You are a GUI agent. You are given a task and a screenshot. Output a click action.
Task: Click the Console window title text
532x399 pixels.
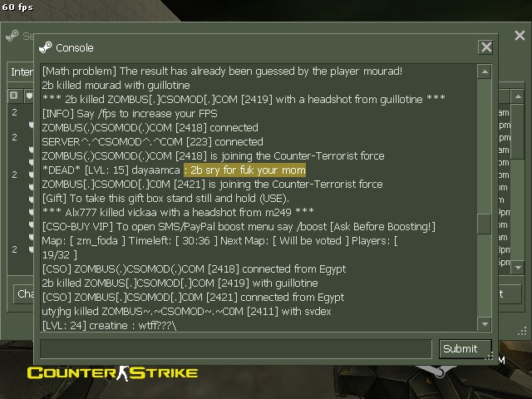(75, 48)
